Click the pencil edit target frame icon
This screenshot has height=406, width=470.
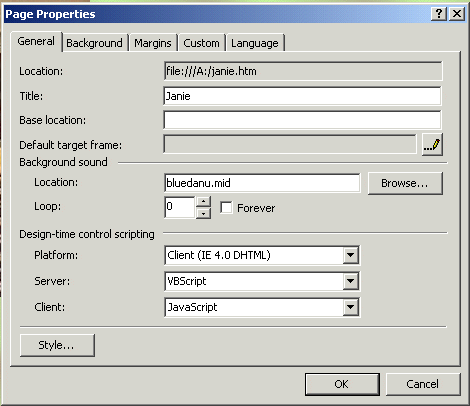click(432, 145)
